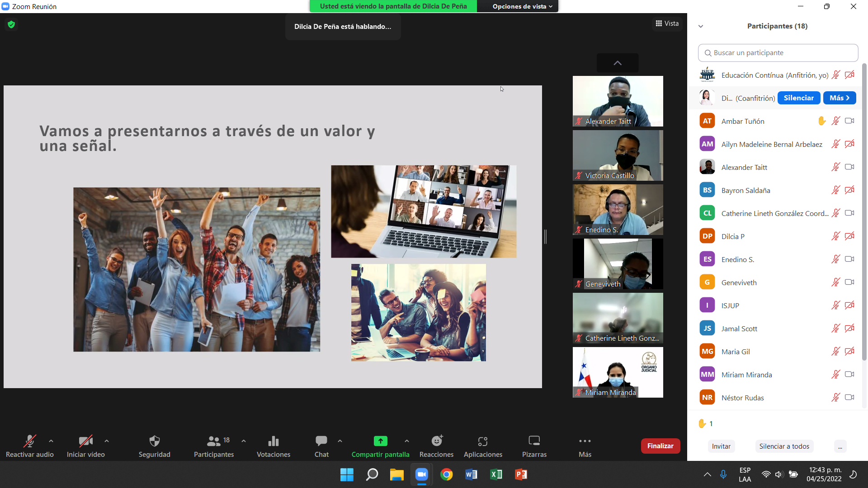Select Victoria Castillo video thumbnail
The height and width of the screenshot is (488, 868).
(x=618, y=155)
